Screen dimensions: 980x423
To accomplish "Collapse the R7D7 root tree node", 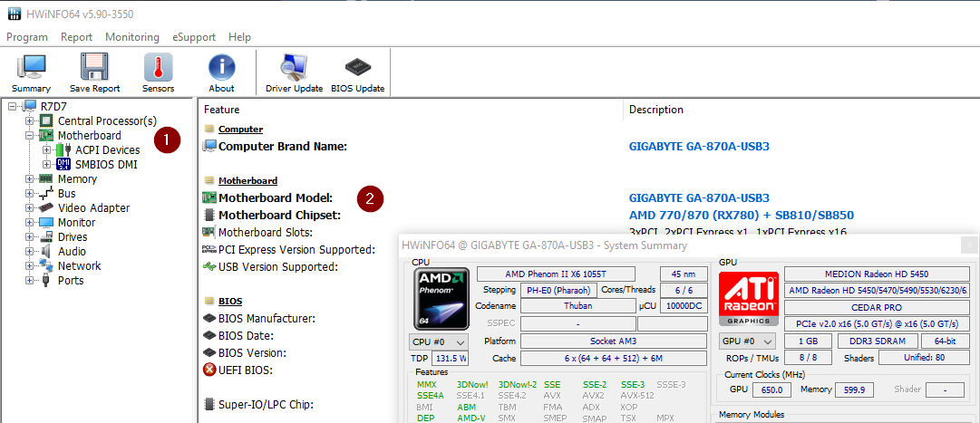I will (13, 106).
